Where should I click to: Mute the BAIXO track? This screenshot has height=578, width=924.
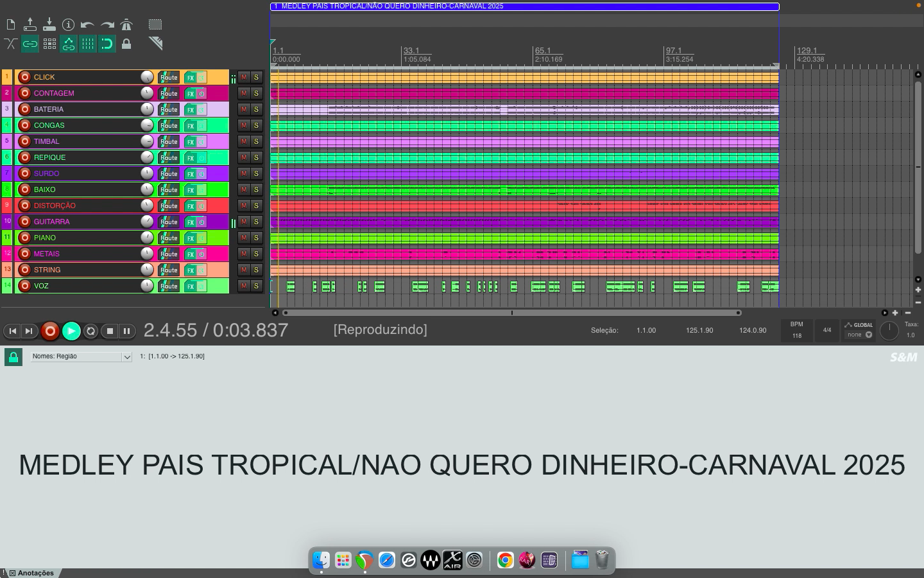tap(244, 189)
